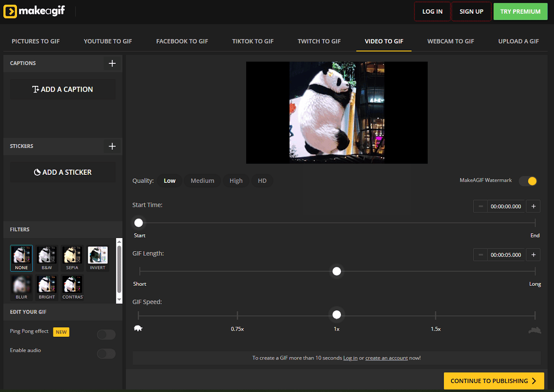The height and width of the screenshot is (392, 554).
Task: Click the Log in link in notice
Action: click(x=350, y=358)
